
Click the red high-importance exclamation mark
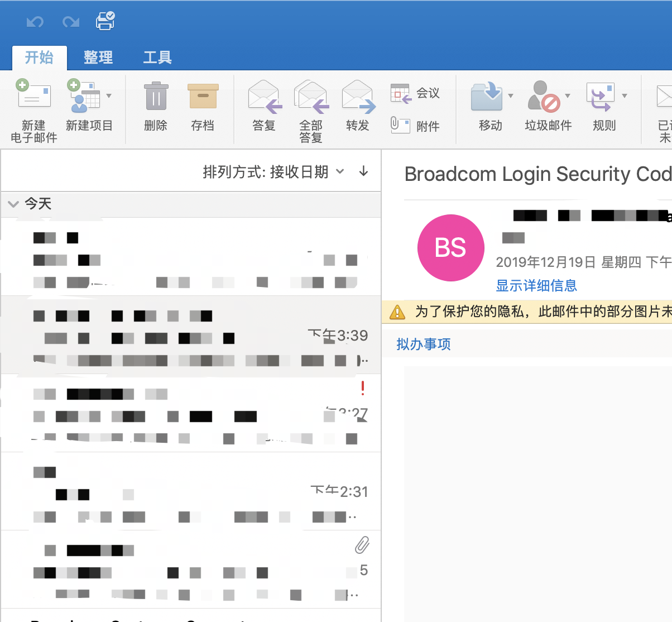[363, 387]
